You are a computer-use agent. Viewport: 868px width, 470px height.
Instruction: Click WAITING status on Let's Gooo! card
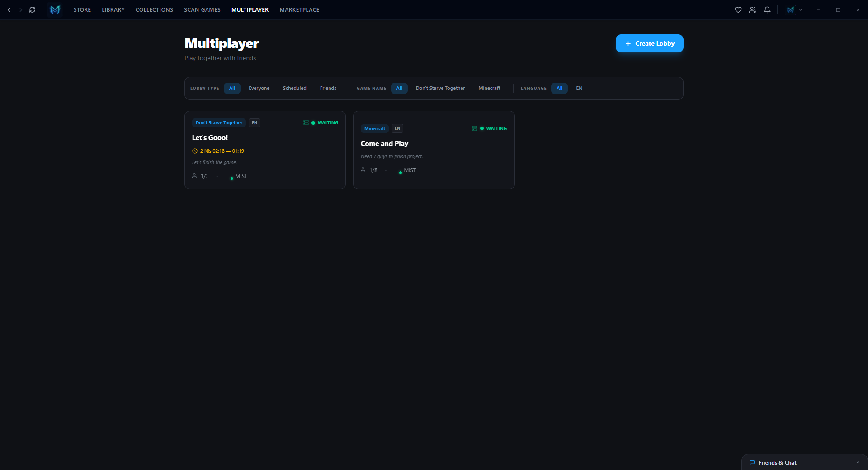(x=327, y=123)
